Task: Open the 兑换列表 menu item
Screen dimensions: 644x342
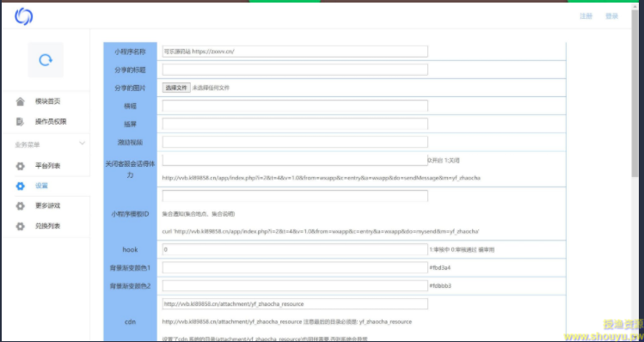Action: point(47,226)
